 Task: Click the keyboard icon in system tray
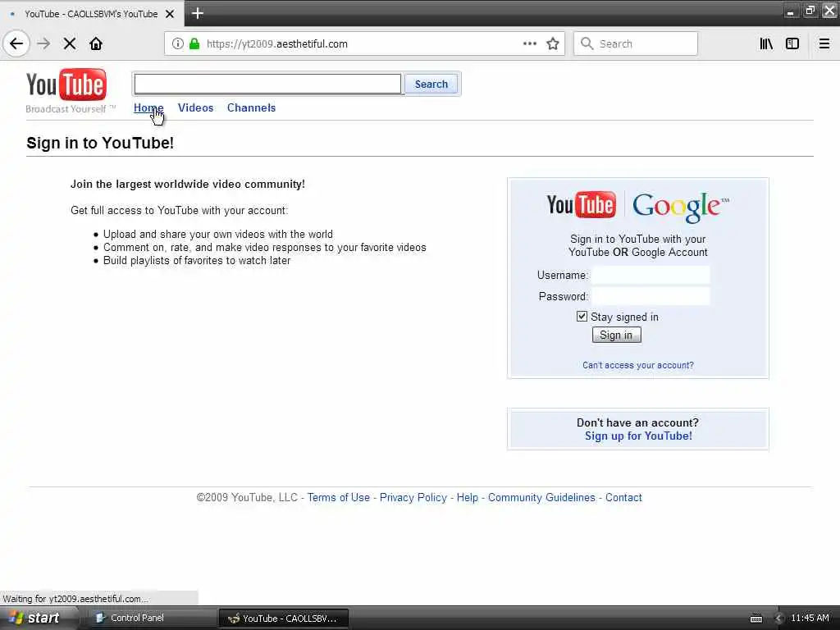[x=756, y=619]
